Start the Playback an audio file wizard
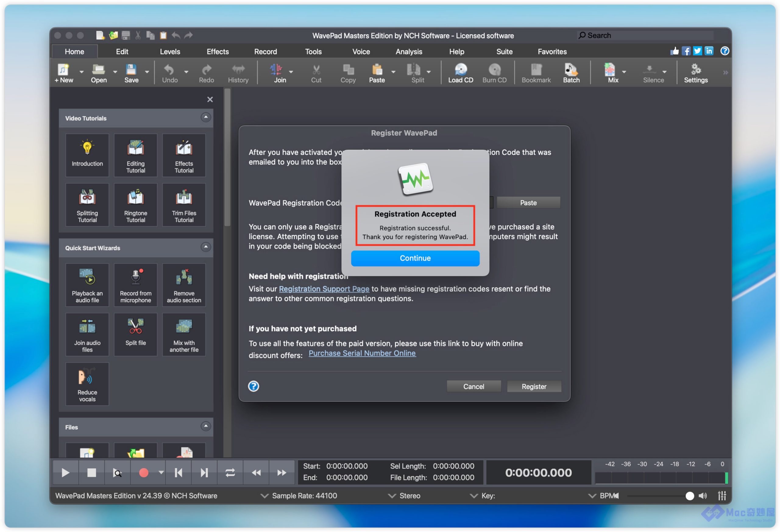Image resolution: width=780 pixels, height=532 pixels. click(87, 285)
